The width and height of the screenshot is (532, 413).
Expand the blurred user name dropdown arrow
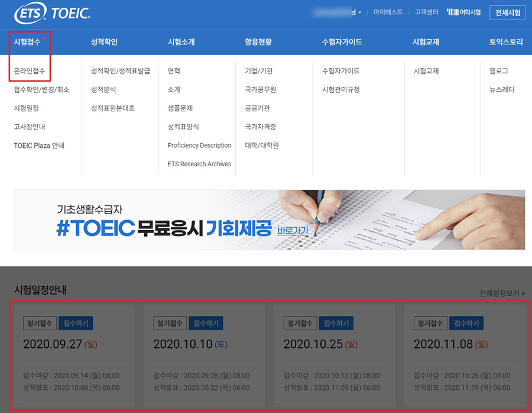tap(359, 12)
